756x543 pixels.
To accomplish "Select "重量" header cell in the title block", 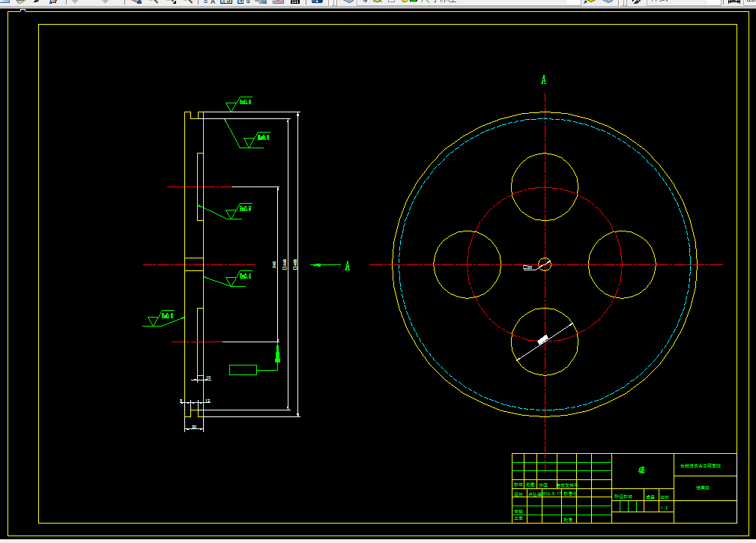I will (x=650, y=497).
